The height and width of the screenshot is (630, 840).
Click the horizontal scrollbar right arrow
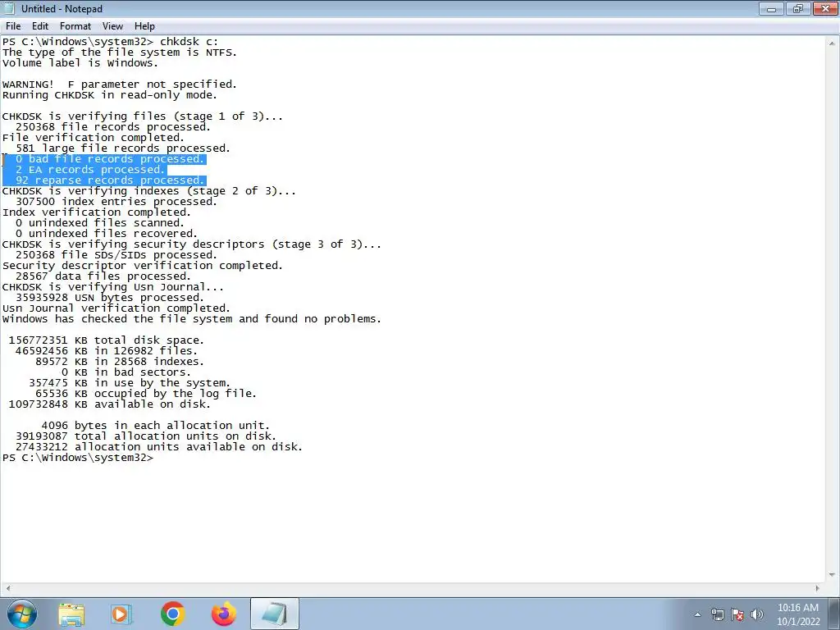coord(818,587)
